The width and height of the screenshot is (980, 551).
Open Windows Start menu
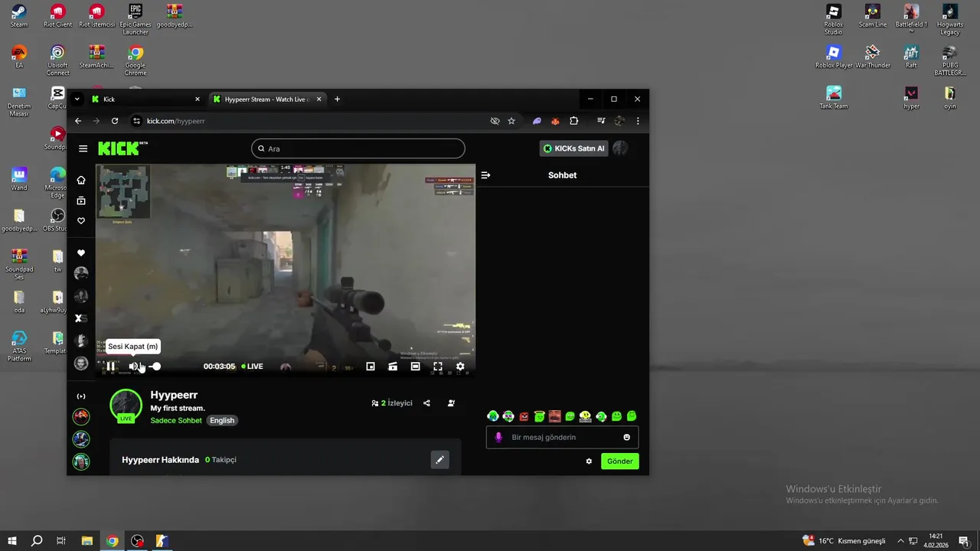[x=12, y=541]
